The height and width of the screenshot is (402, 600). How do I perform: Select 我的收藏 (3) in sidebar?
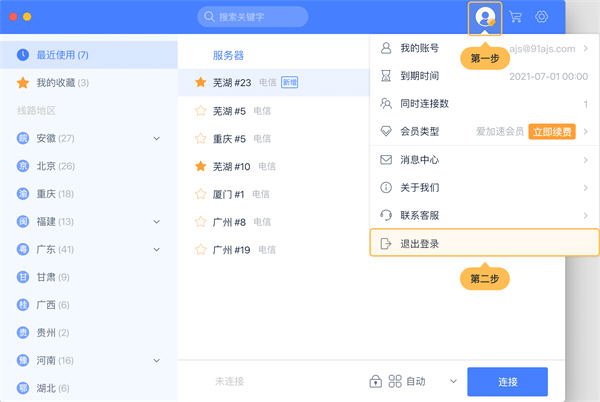pos(88,83)
